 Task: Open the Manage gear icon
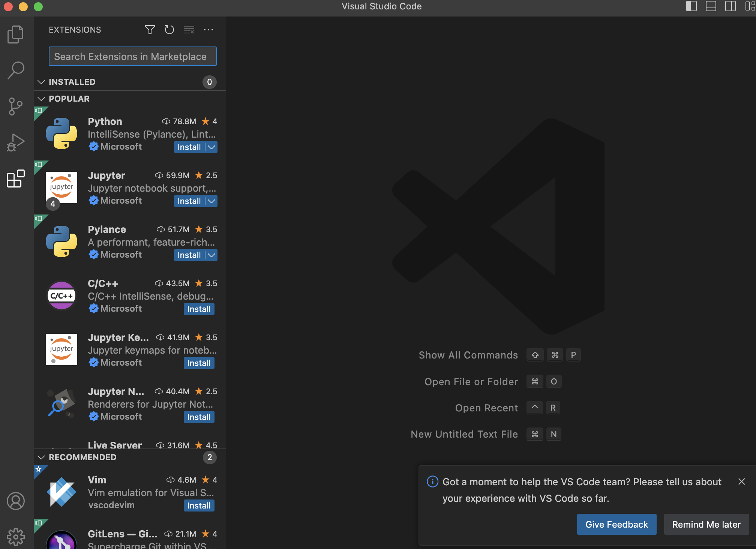tap(16, 537)
